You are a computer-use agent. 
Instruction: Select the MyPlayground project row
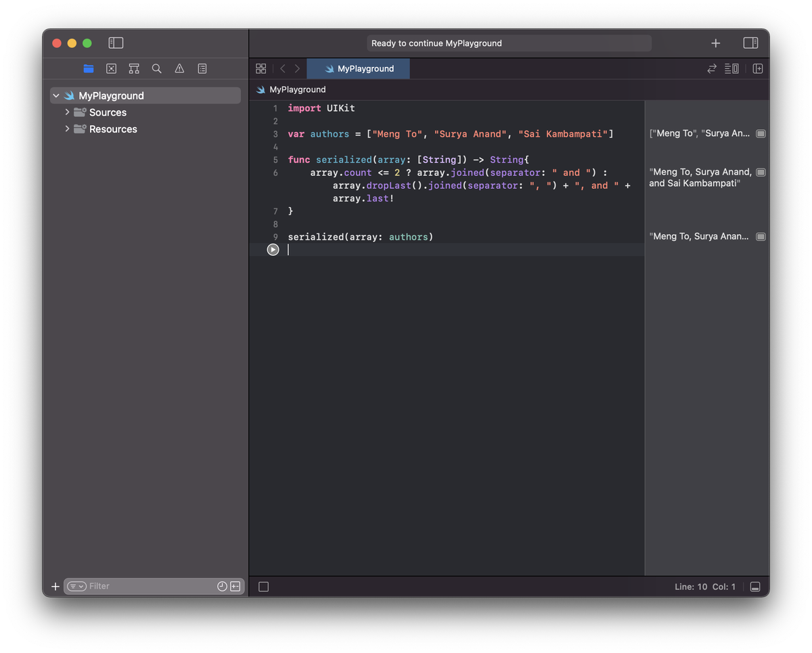(x=145, y=95)
